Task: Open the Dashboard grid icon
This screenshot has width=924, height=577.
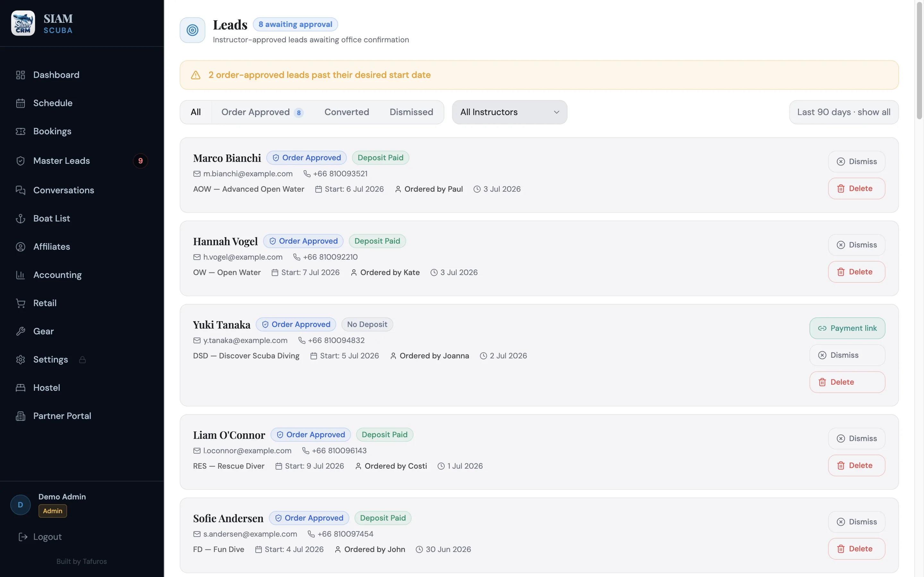Action: coord(20,75)
